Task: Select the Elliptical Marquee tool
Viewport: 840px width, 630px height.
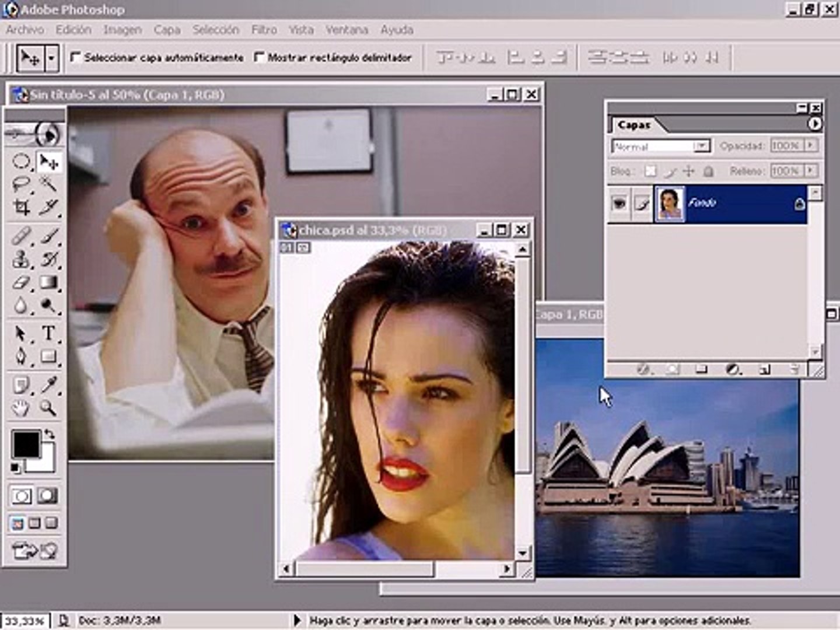Action: click(x=21, y=162)
